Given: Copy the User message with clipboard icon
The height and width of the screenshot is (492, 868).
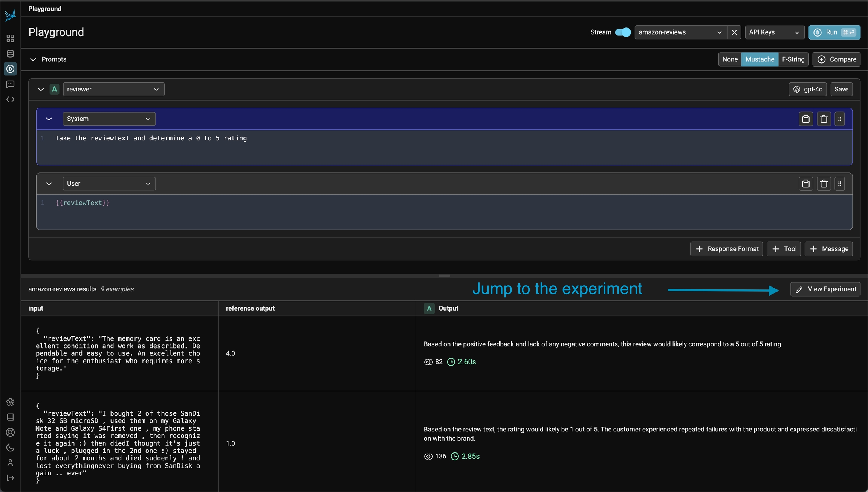Looking at the screenshot, I should [x=806, y=184].
